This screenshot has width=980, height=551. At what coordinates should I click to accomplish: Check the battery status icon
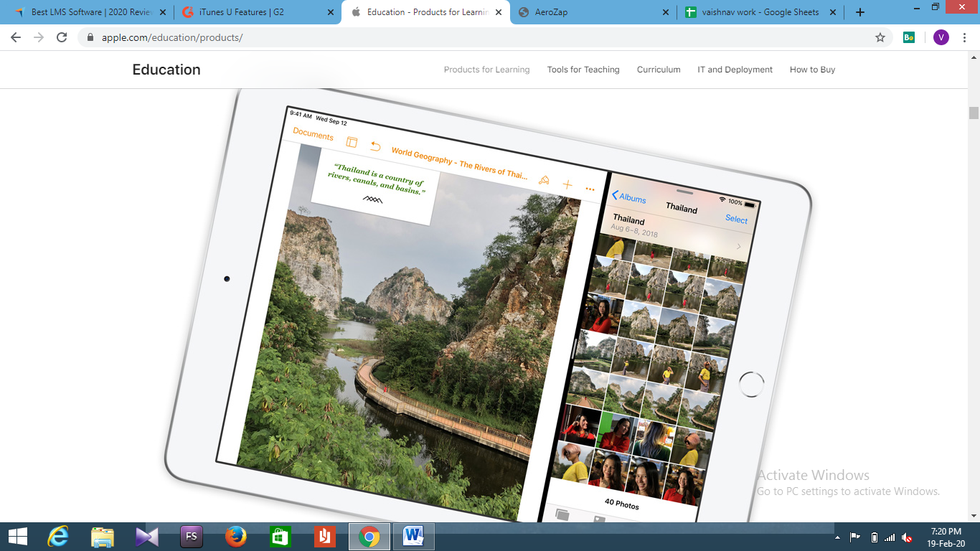click(x=874, y=537)
